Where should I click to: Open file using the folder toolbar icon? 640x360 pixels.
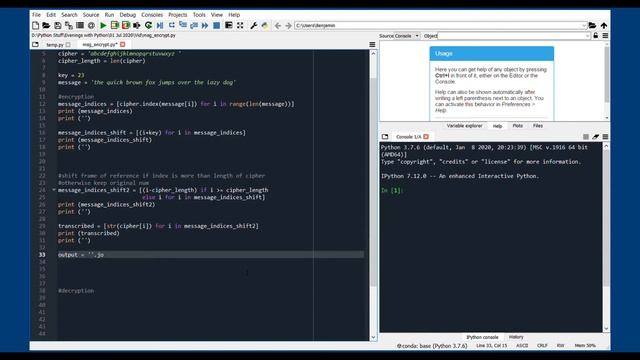(46, 25)
